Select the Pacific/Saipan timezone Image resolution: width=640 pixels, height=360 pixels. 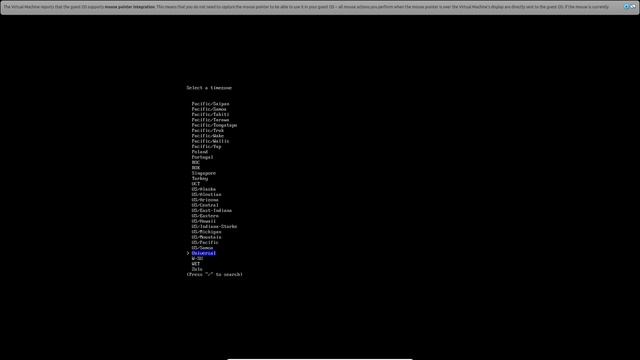(210, 104)
